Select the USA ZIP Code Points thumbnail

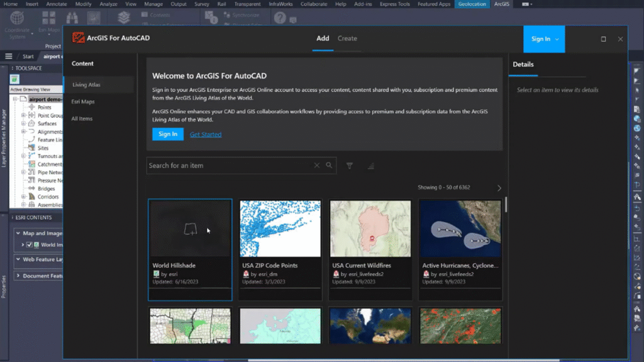pos(280,229)
